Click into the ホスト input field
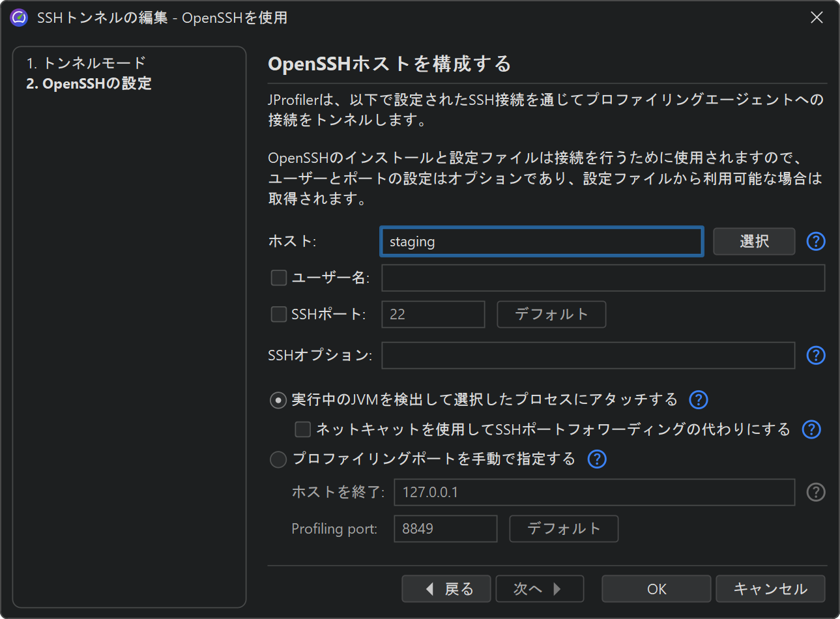 pos(541,242)
